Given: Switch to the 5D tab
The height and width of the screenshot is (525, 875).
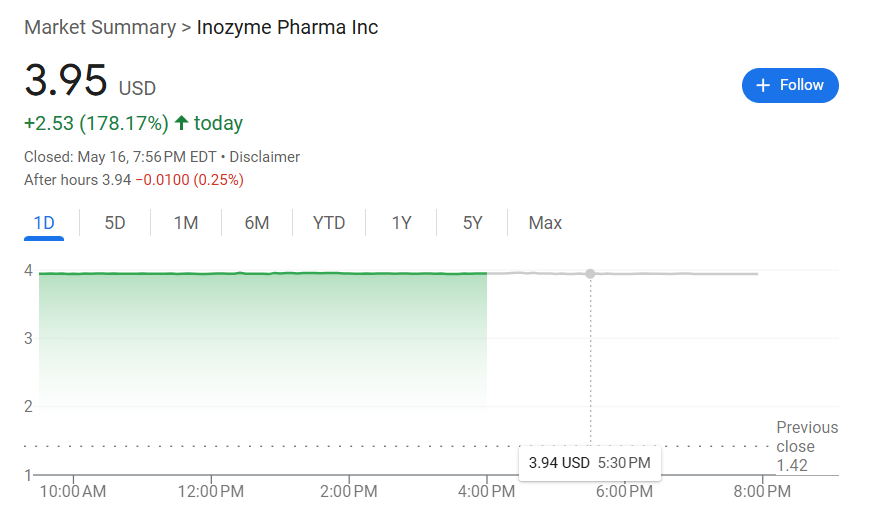Looking at the screenshot, I should [115, 223].
